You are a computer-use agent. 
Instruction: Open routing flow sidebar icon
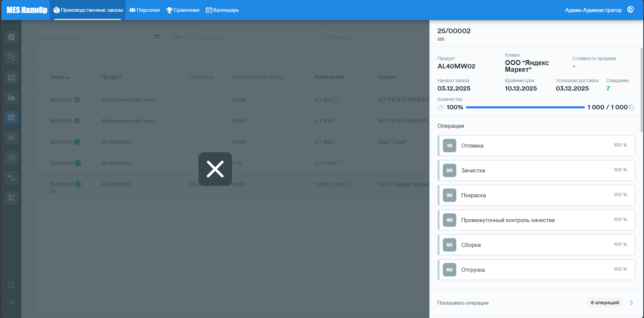coord(11,177)
